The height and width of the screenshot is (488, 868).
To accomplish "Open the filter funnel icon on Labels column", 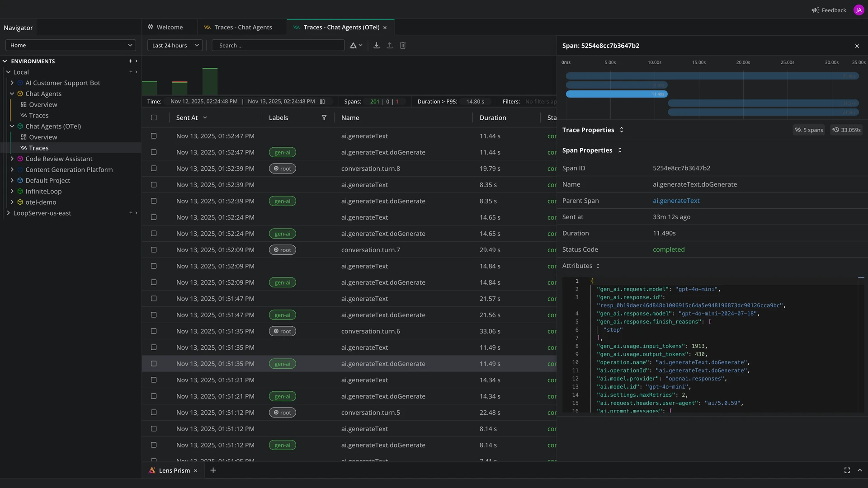I will tap(324, 117).
